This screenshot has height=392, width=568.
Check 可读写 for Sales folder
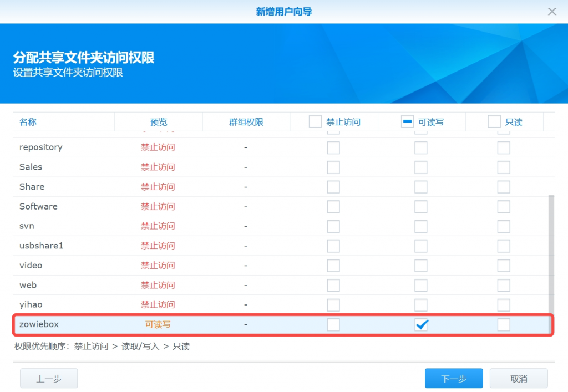(x=421, y=167)
